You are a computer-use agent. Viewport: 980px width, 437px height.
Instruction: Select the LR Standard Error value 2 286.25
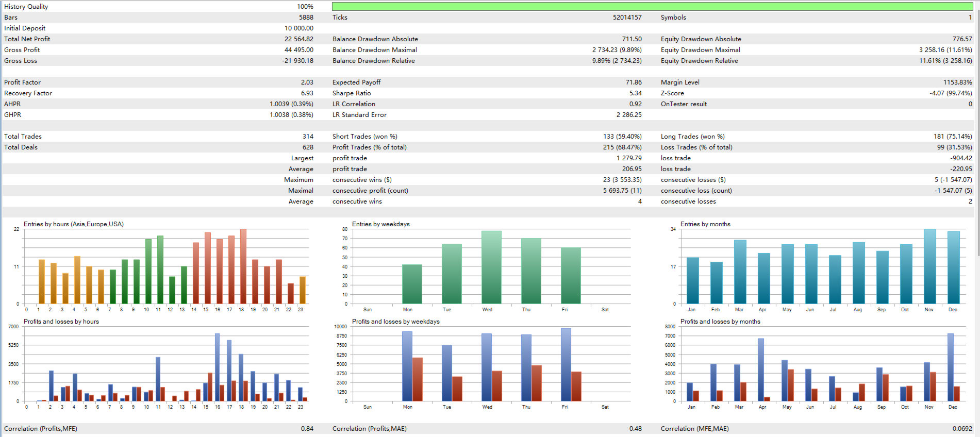pyautogui.click(x=629, y=115)
